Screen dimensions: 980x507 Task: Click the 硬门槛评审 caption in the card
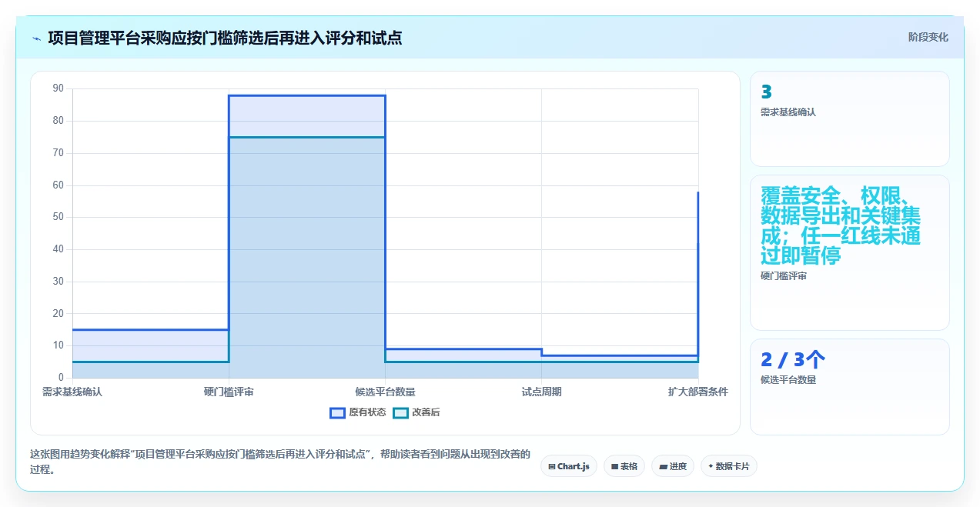coord(783,276)
